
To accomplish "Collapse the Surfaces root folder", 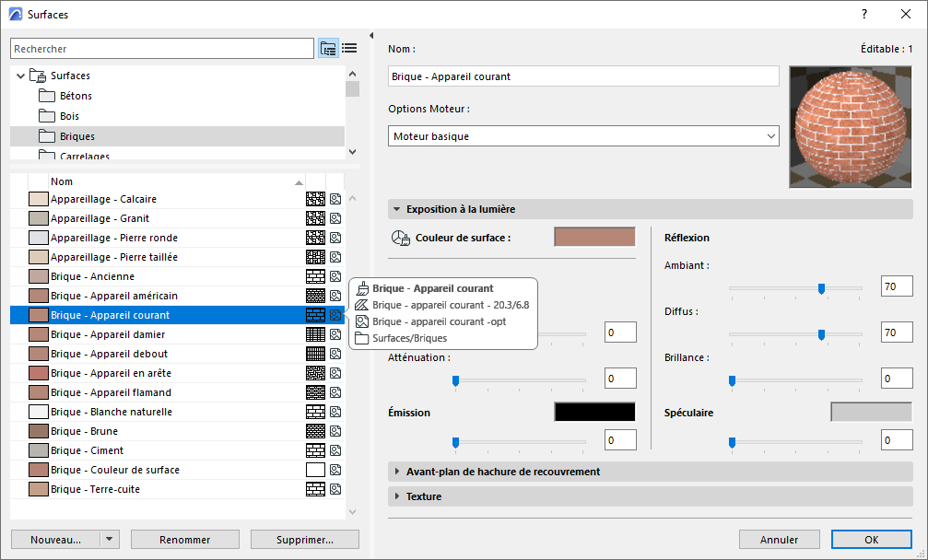I will click(20, 76).
